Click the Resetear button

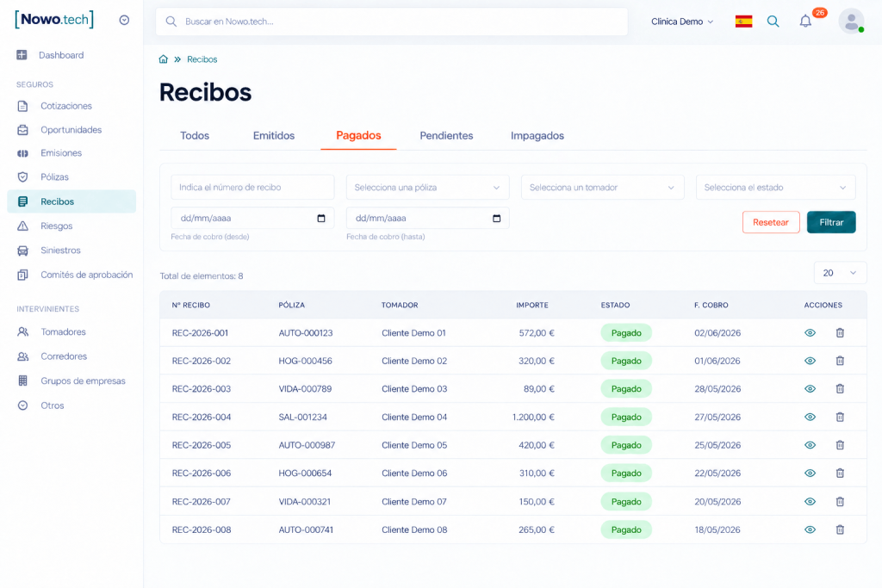(x=771, y=222)
